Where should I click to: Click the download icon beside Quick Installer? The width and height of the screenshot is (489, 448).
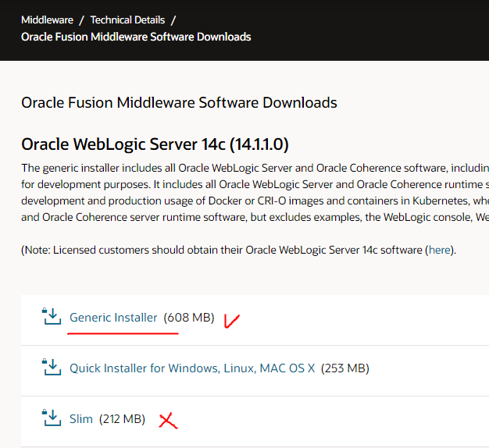click(x=51, y=368)
